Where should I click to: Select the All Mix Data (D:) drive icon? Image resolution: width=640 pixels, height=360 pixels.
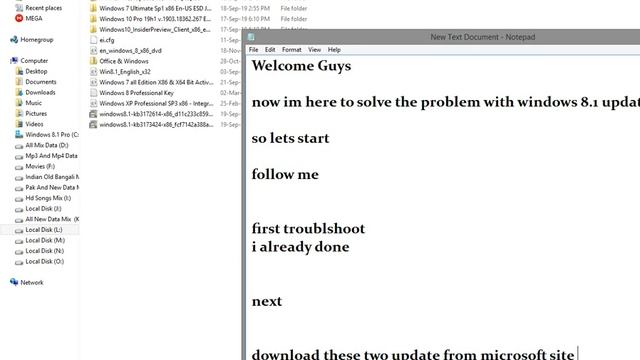19,145
